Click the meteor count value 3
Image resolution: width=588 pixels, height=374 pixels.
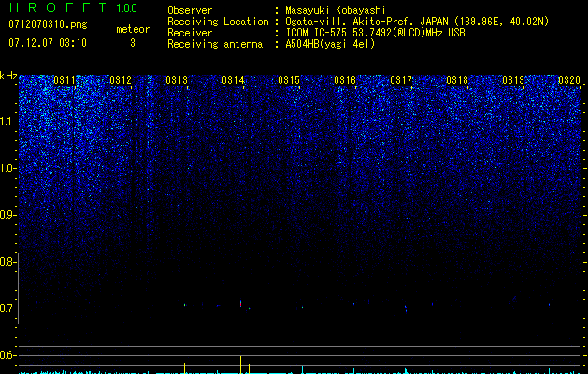133,43
